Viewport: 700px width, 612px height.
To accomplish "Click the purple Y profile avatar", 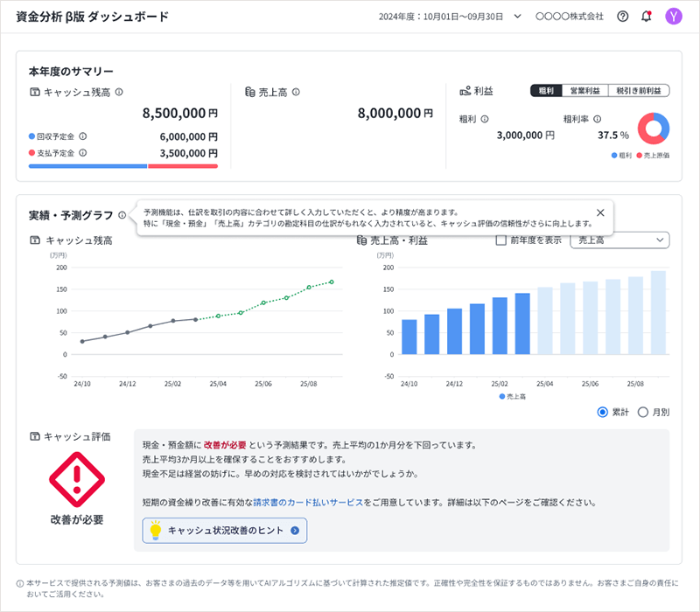I will (673, 17).
